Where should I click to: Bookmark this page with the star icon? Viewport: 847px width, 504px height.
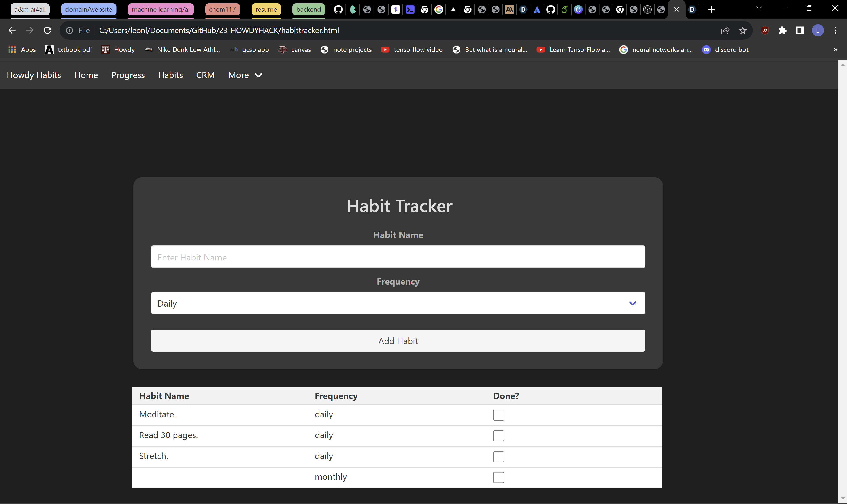(x=743, y=30)
